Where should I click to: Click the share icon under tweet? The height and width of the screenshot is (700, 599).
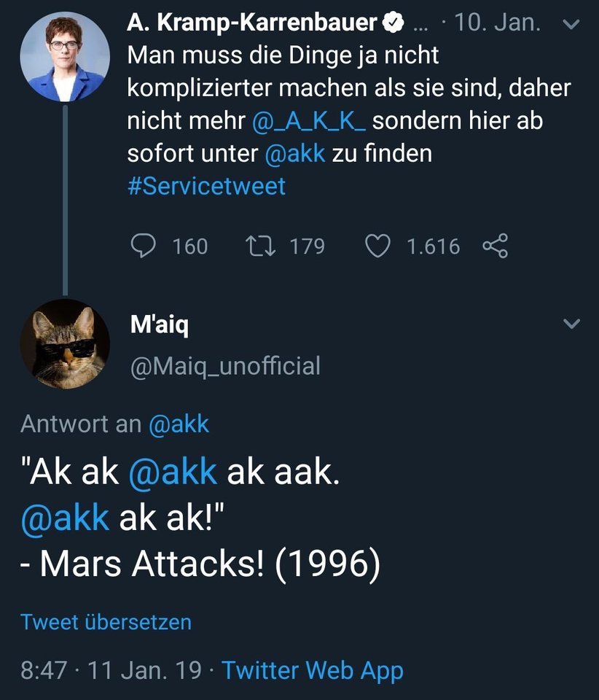click(495, 246)
